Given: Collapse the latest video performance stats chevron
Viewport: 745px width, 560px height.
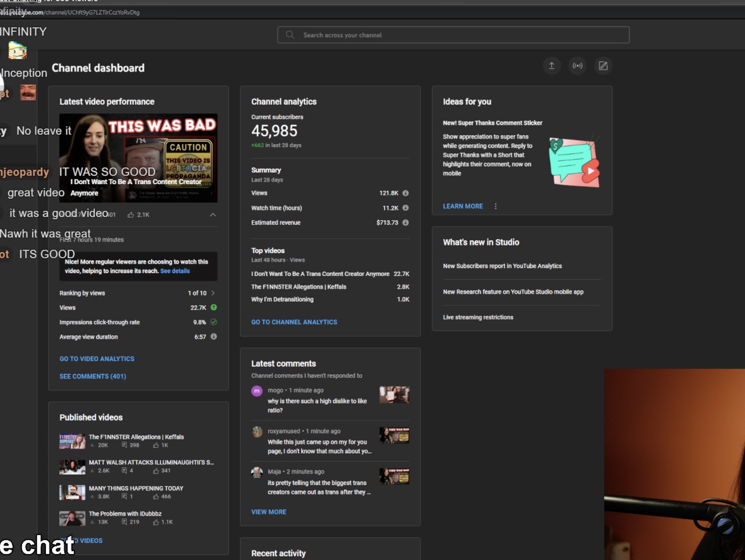Looking at the screenshot, I should coord(213,215).
